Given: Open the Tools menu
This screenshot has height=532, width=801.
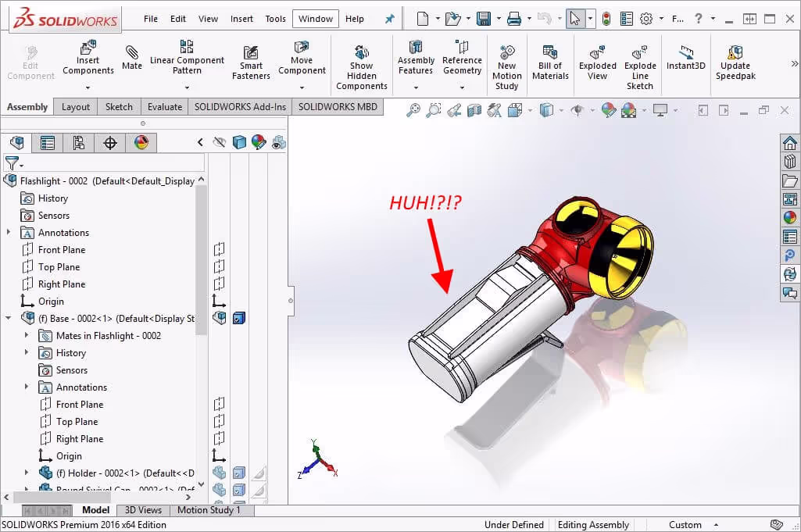Looking at the screenshot, I should (x=275, y=19).
